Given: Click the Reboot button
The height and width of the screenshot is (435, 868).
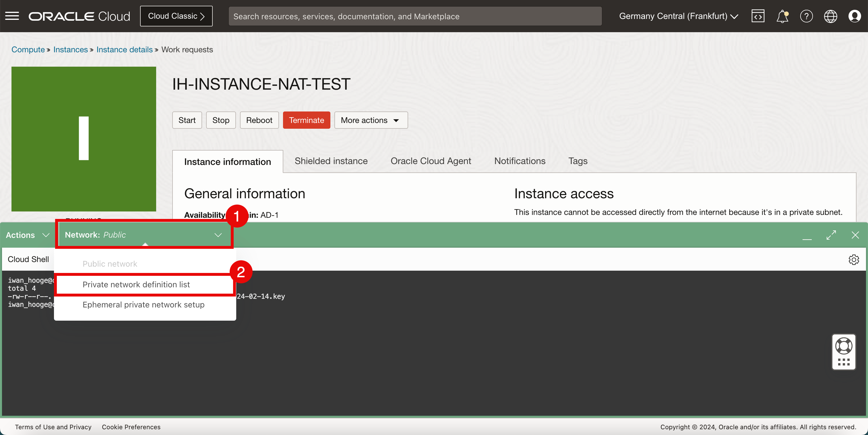Looking at the screenshot, I should point(259,120).
